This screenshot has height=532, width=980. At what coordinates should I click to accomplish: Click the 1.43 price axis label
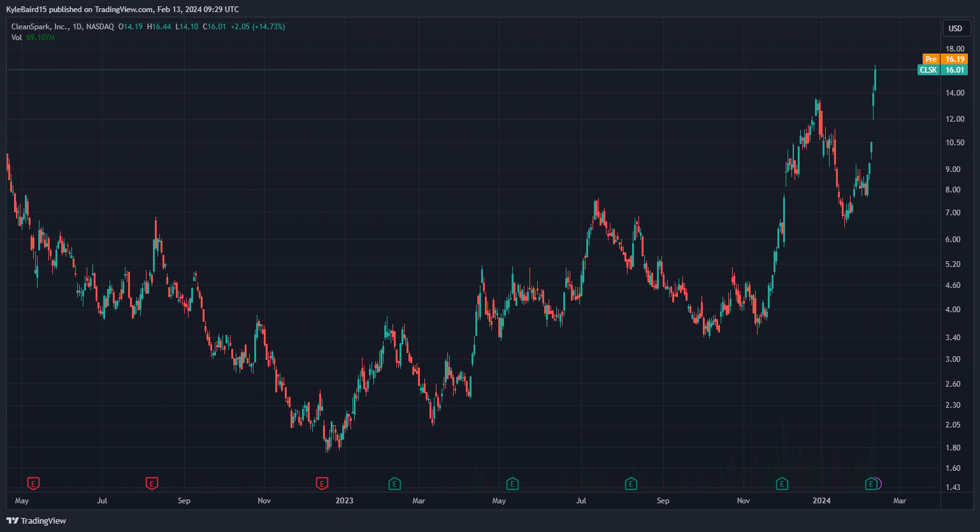pos(953,488)
